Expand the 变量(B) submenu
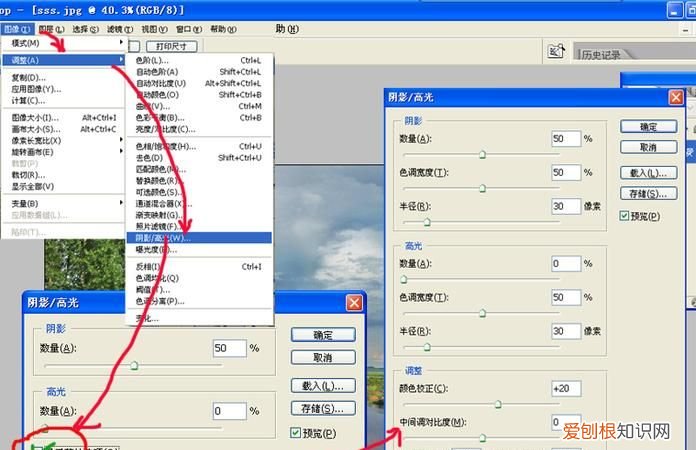 pyautogui.click(x=63, y=203)
